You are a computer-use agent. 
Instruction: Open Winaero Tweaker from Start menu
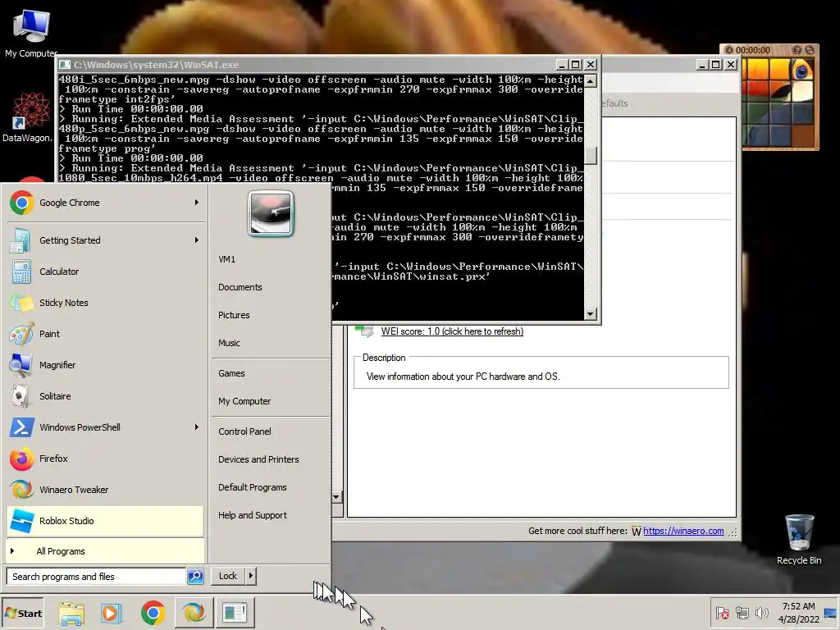(x=106, y=490)
